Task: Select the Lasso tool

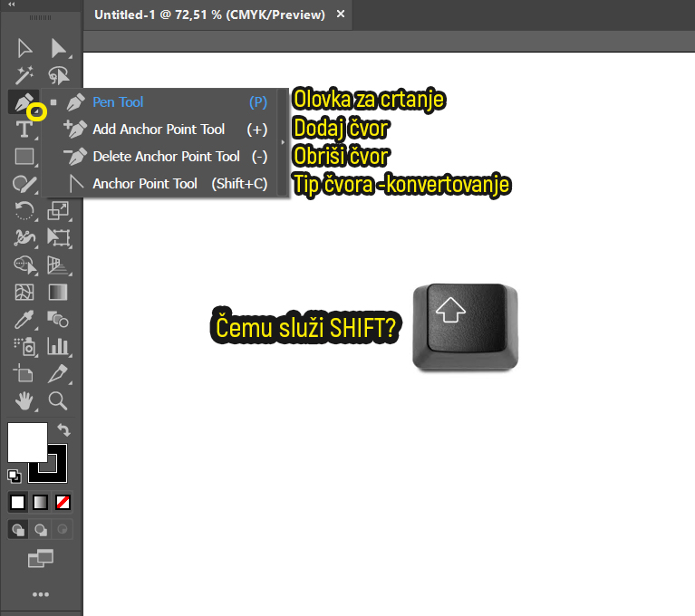Action: coord(59,75)
